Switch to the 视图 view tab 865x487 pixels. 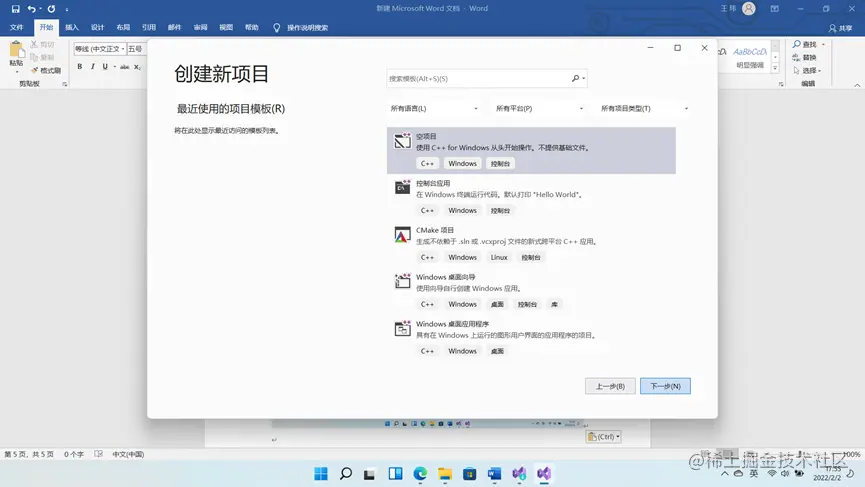coord(226,28)
